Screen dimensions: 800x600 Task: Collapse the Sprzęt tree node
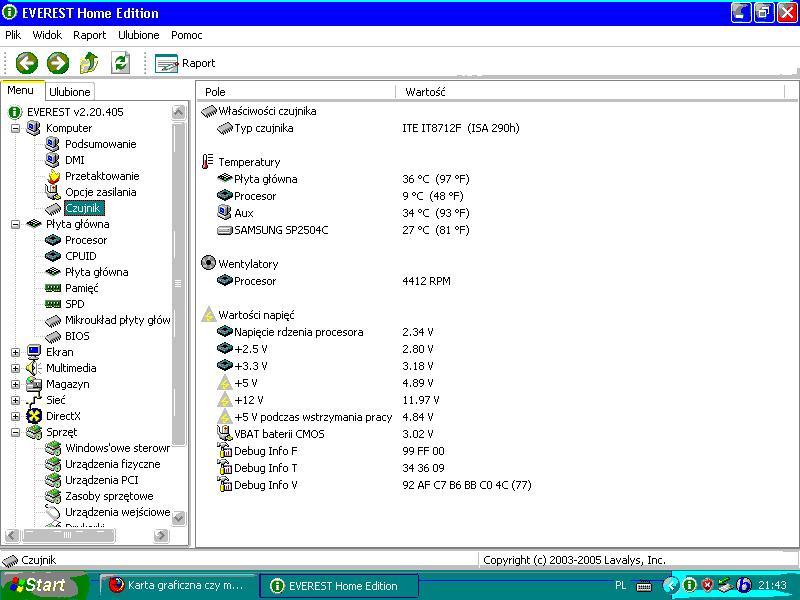[15, 432]
